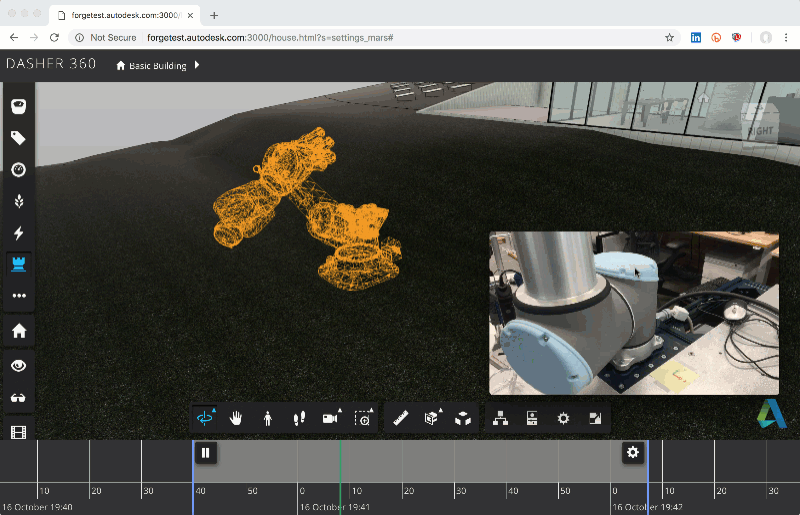The height and width of the screenshot is (515, 800).
Task: Open the filmstrip timeline panel icon
Action: pos(18,432)
